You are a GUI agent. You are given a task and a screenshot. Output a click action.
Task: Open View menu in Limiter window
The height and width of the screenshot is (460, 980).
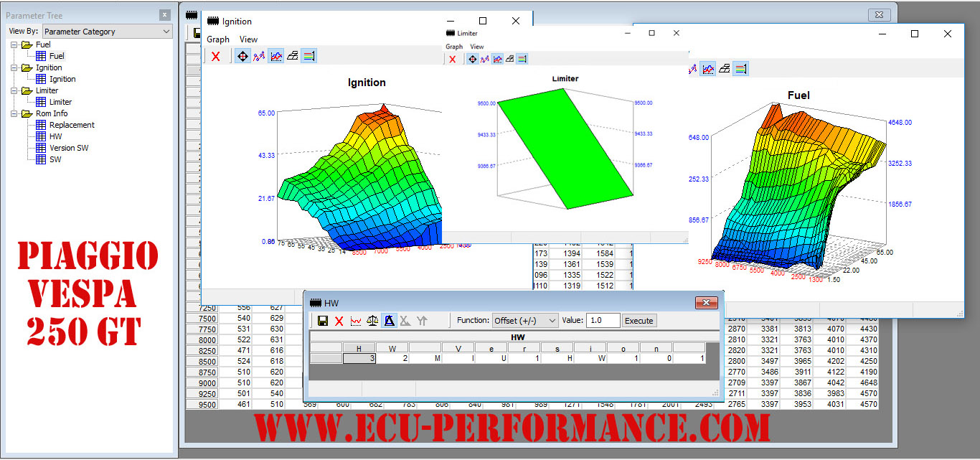point(477,47)
